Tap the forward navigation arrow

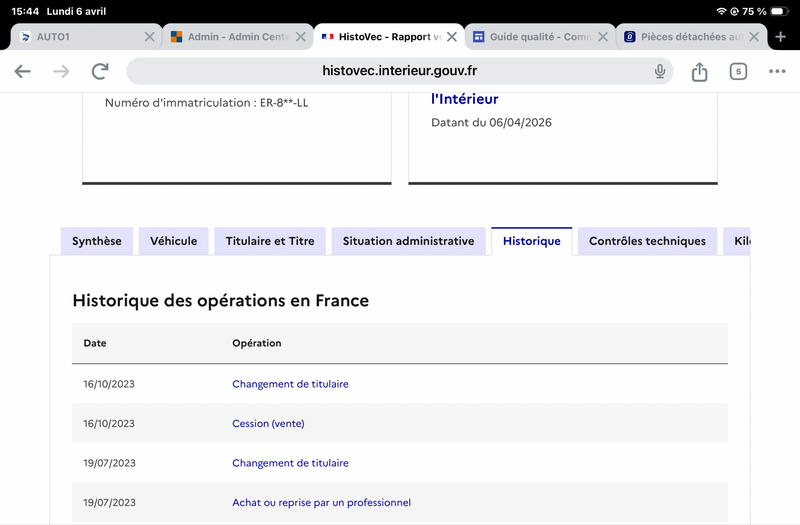pyautogui.click(x=61, y=72)
